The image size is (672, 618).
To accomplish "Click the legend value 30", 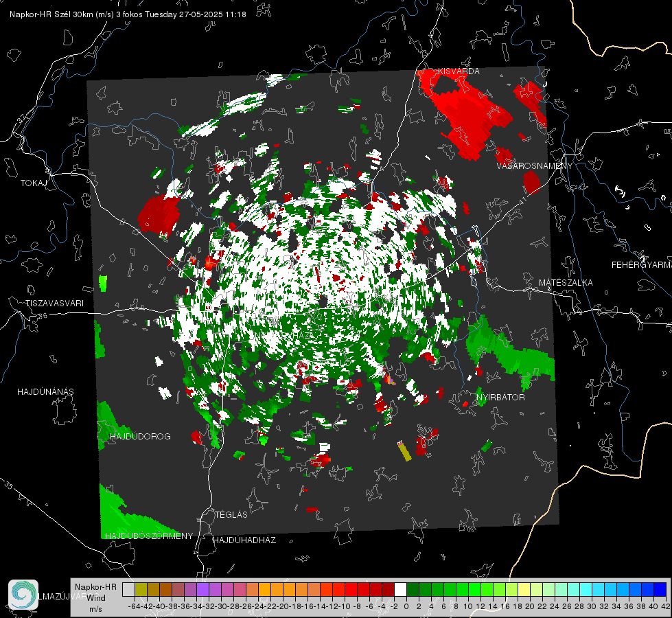I will point(592,606).
